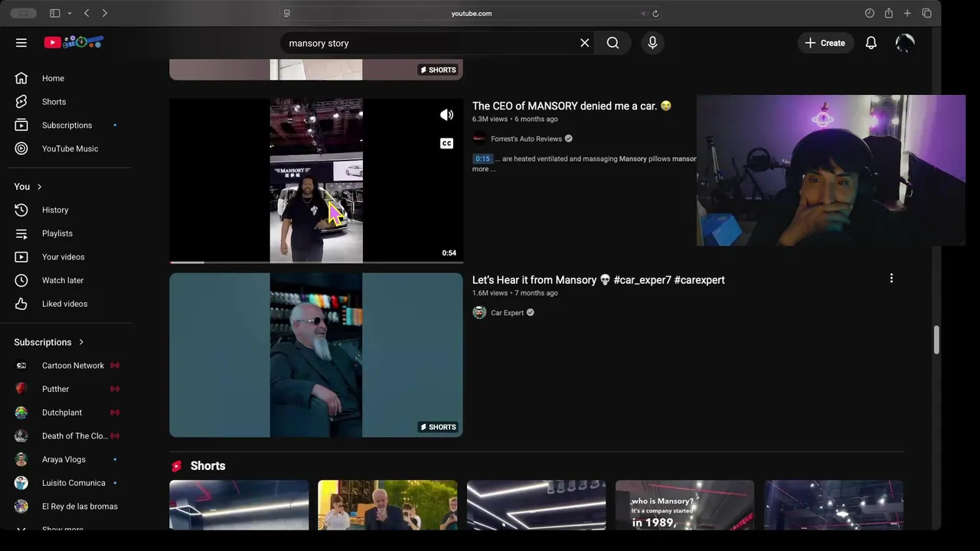
Task: Click the Car Expert channel avatar
Action: click(x=479, y=312)
